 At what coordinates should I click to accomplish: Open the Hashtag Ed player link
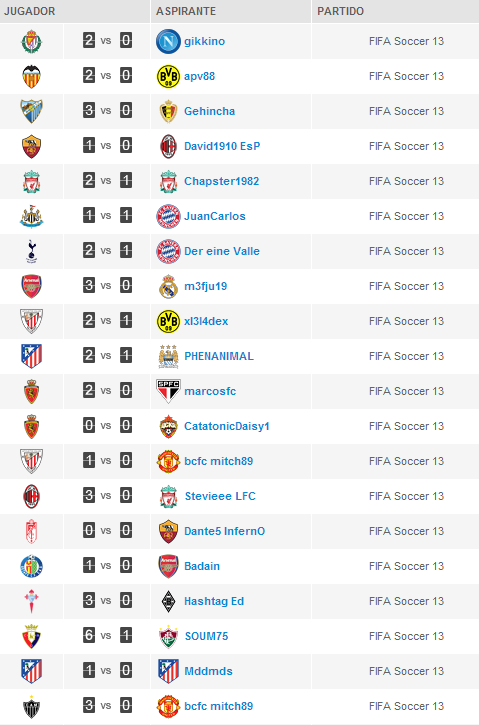coord(214,601)
